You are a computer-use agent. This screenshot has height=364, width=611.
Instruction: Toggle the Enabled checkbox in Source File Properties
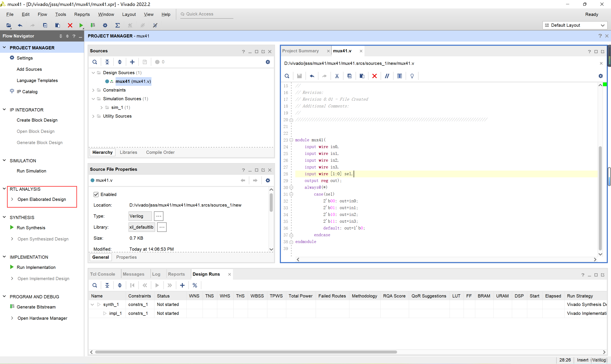(96, 194)
